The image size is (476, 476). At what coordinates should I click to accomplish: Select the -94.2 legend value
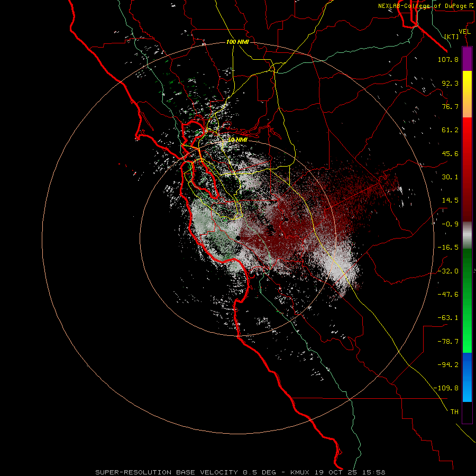pos(448,364)
